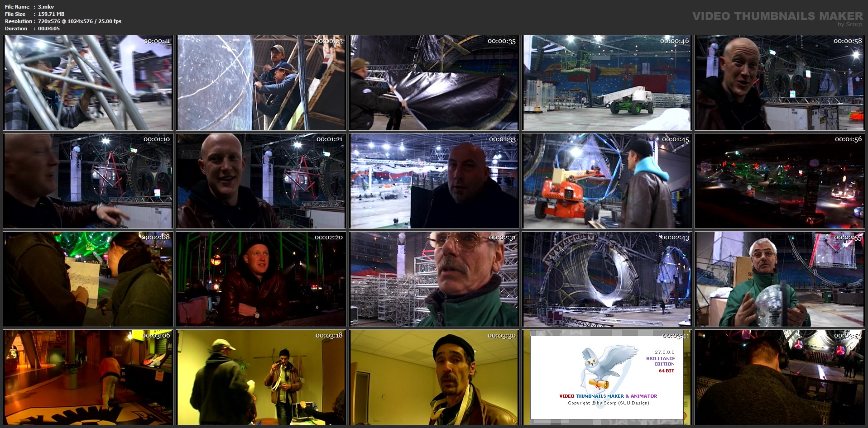Click the Duration 00:04:05 info line
Viewport: 868px width, 428px height.
point(32,29)
